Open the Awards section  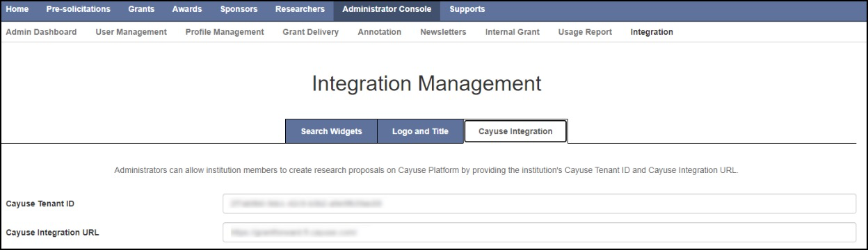pyautogui.click(x=187, y=9)
